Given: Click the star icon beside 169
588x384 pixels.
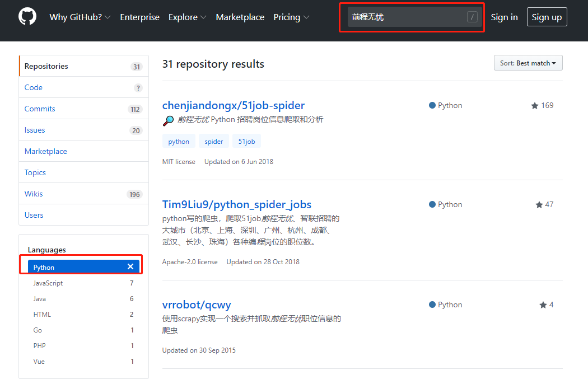Looking at the screenshot, I should [x=535, y=106].
